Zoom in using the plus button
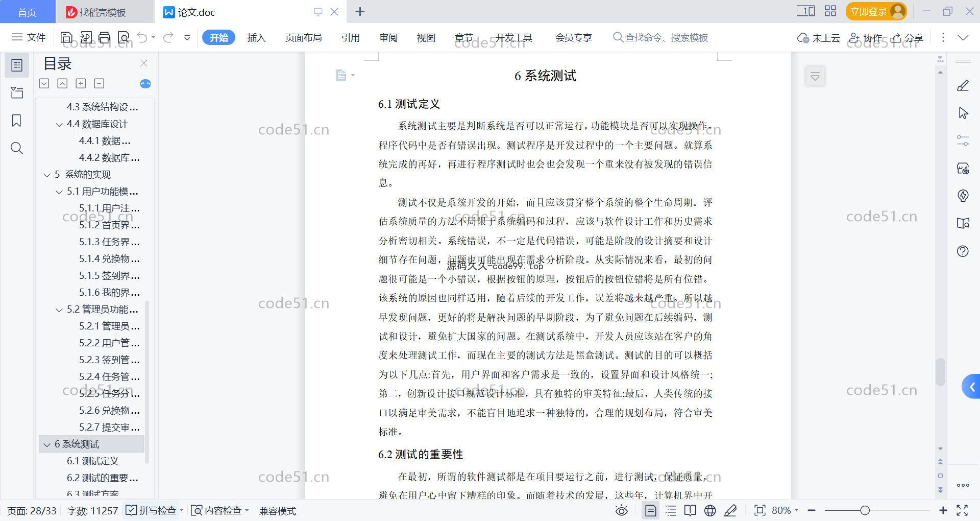 click(943, 510)
